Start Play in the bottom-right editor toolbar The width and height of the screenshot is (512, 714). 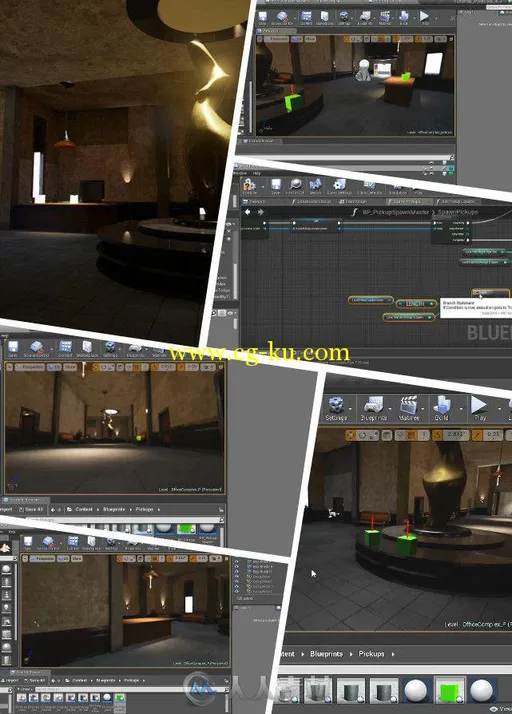pyautogui.click(x=479, y=408)
